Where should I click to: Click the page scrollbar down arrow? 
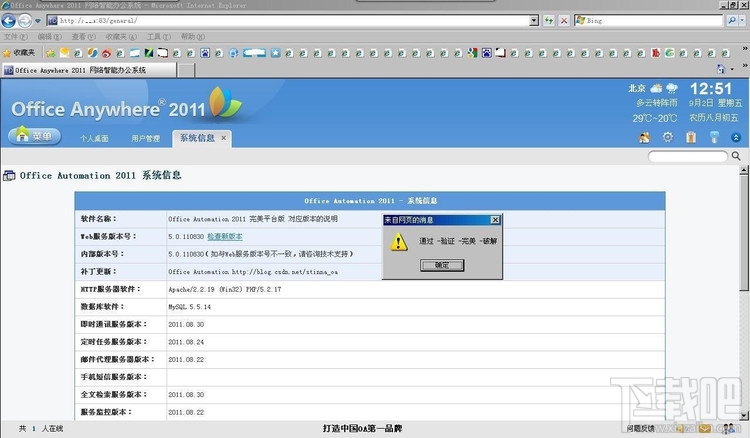744,415
